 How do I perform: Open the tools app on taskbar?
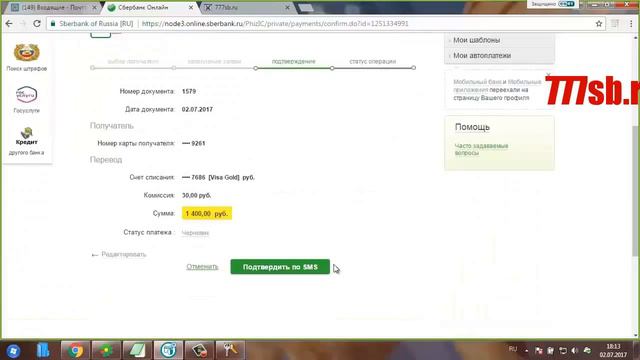pos(230,350)
